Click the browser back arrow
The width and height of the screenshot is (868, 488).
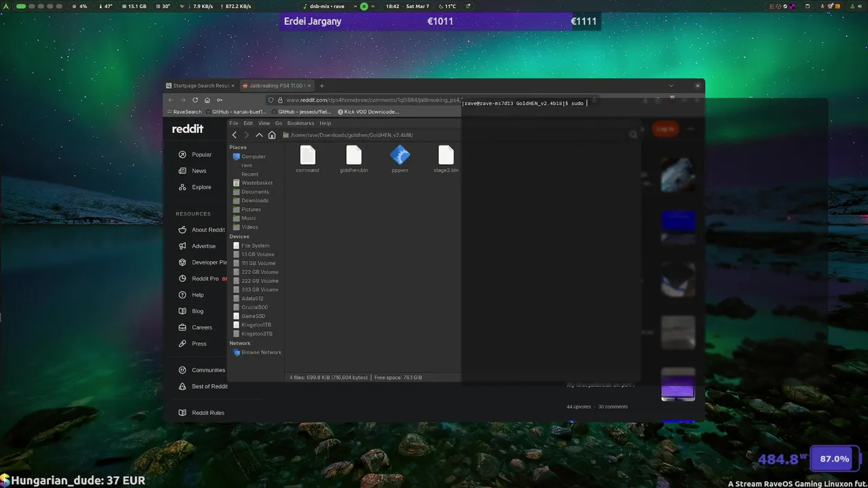171,100
